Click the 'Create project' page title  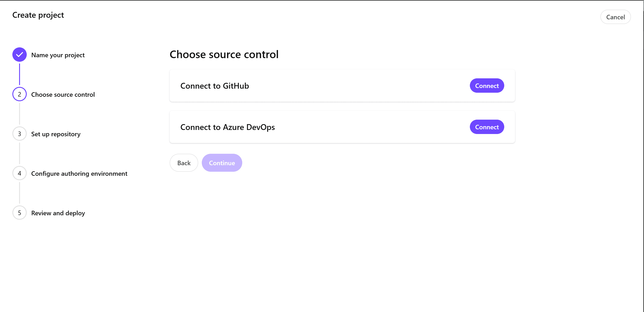(38, 15)
